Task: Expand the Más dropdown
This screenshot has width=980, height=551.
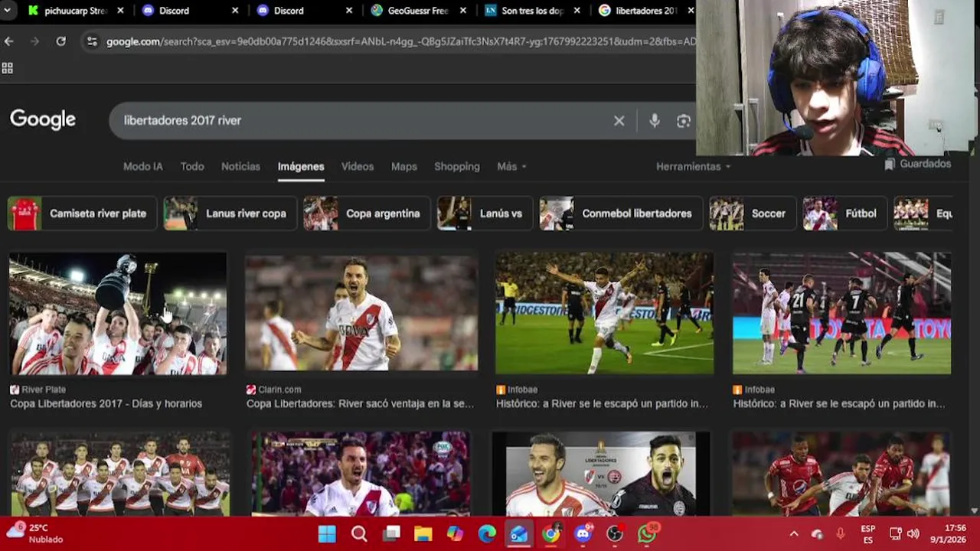Action: coord(511,166)
